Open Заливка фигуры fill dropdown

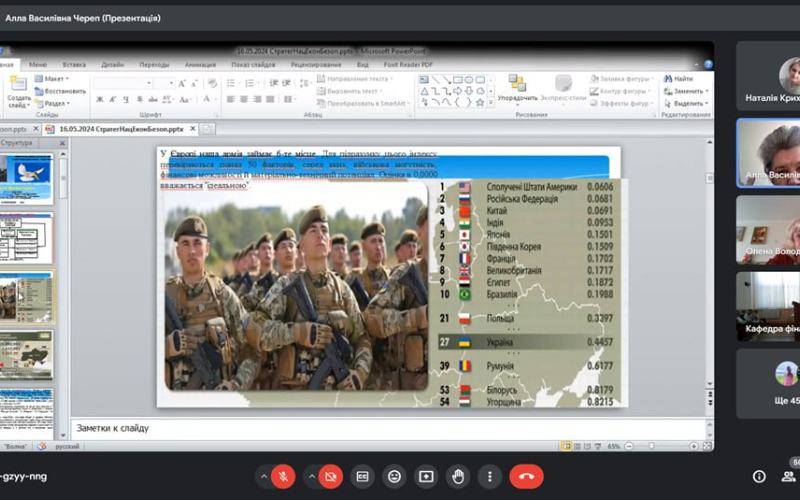point(622,79)
